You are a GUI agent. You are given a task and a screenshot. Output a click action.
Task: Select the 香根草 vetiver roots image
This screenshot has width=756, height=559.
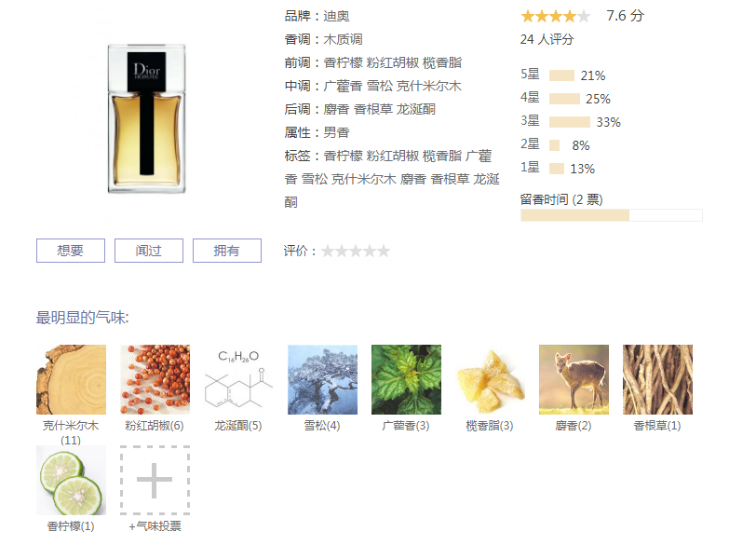(x=657, y=379)
